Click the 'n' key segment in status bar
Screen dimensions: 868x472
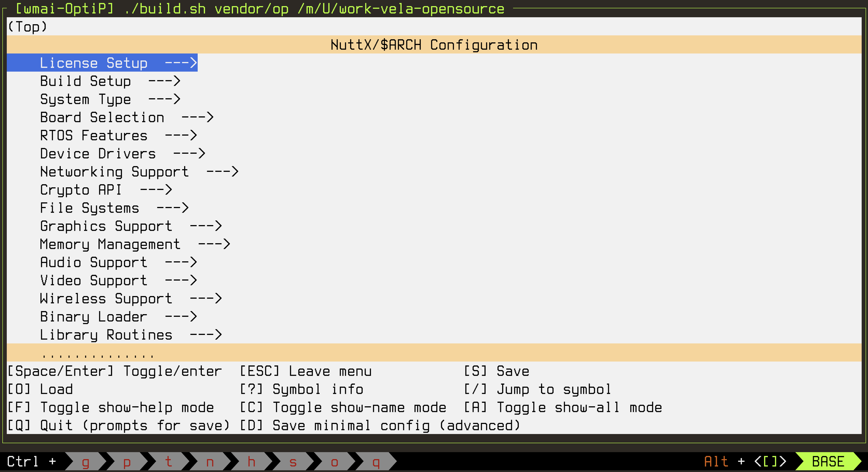pos(210,462)
